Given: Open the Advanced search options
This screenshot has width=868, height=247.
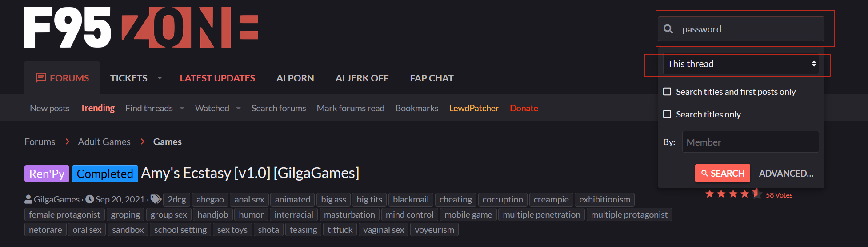Looking at the screenshot, I should (786, 173).
